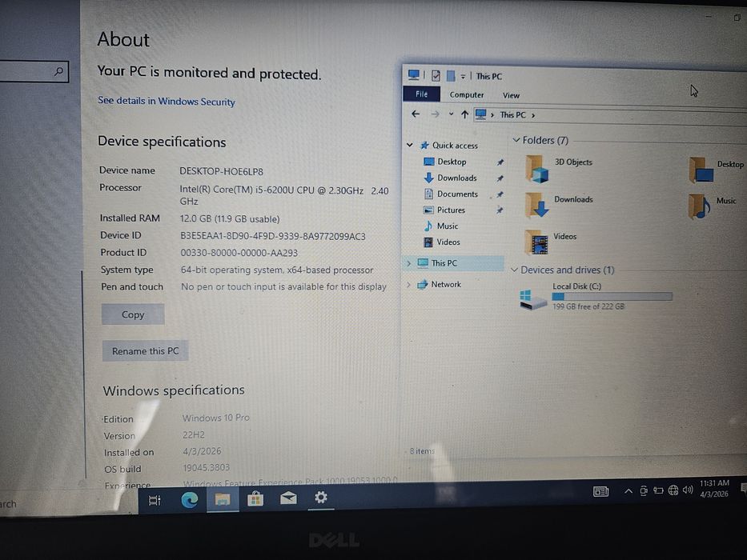
Task: Open Mail app from the taskbar
Action: (288, 498)
